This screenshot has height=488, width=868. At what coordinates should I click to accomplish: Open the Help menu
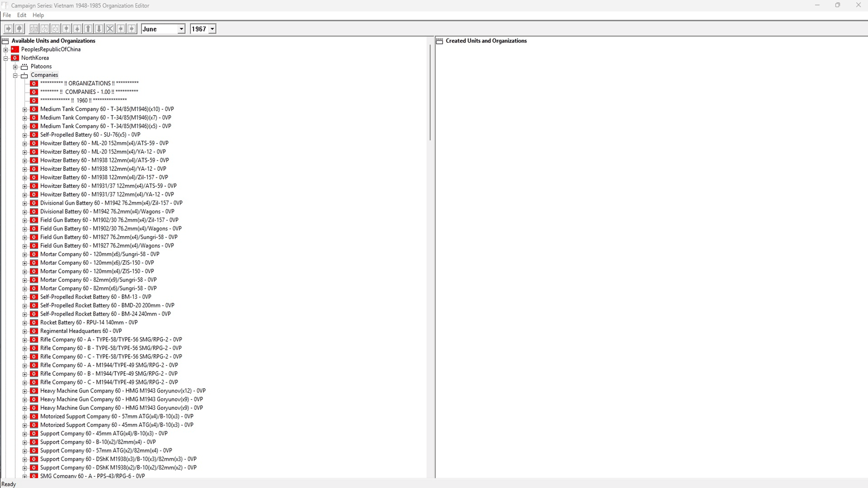coord(38,15)
